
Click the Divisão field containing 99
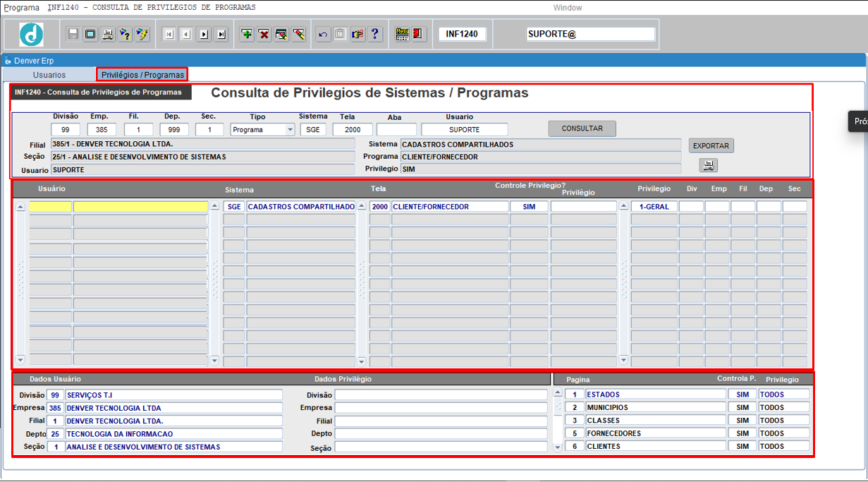tap(65, 130)
